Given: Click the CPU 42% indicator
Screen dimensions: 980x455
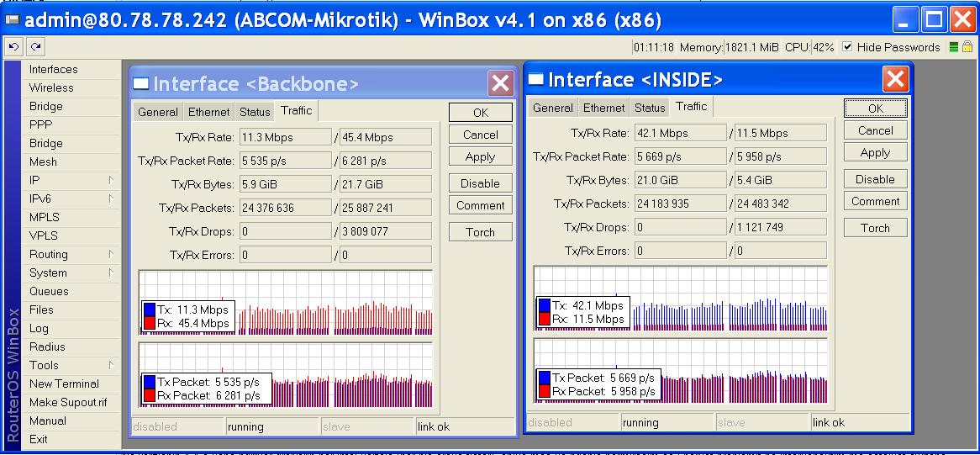Looking at the screenshot, I should coord(809,47).
